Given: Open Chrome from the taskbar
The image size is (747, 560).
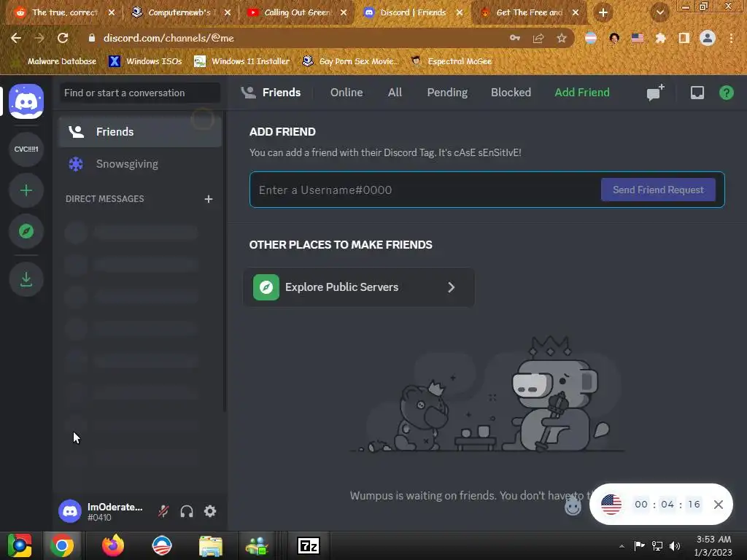Looking at the screenshot, I should click(x=62, y=545).
